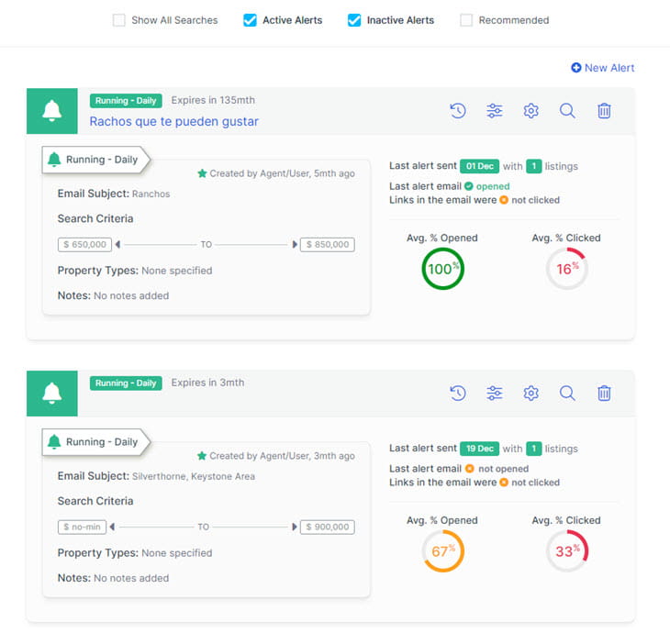Uncheck the Inactive Alerts checkbox
Screen dimensions: 670x644
click(x=354, y=20)
